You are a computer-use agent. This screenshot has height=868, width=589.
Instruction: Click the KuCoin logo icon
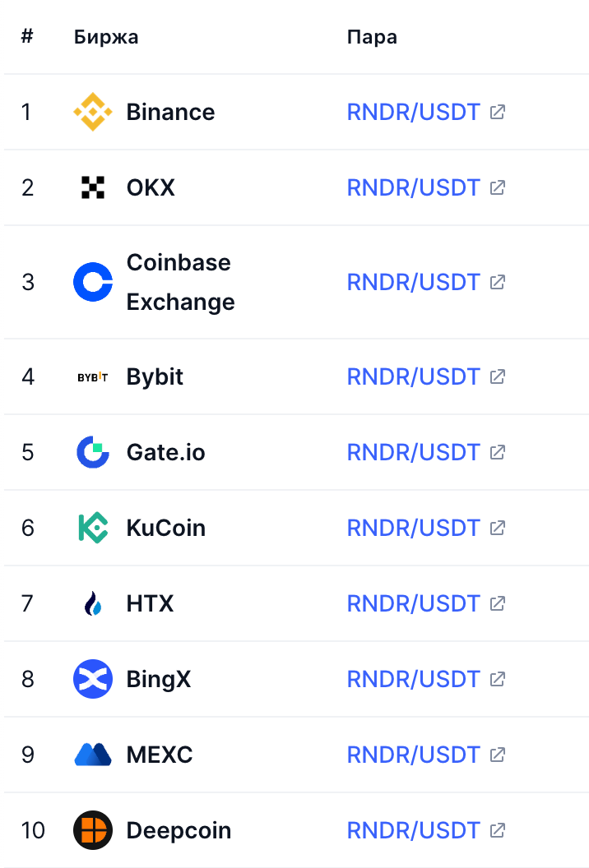(93, 528)
